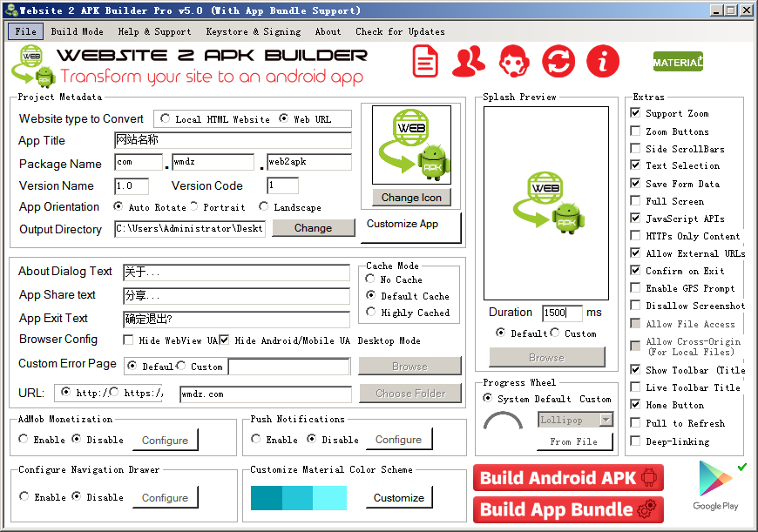The image size is (758, 532).
Task: Select Custom error page radio button
Action: click(x=181, y=366)
